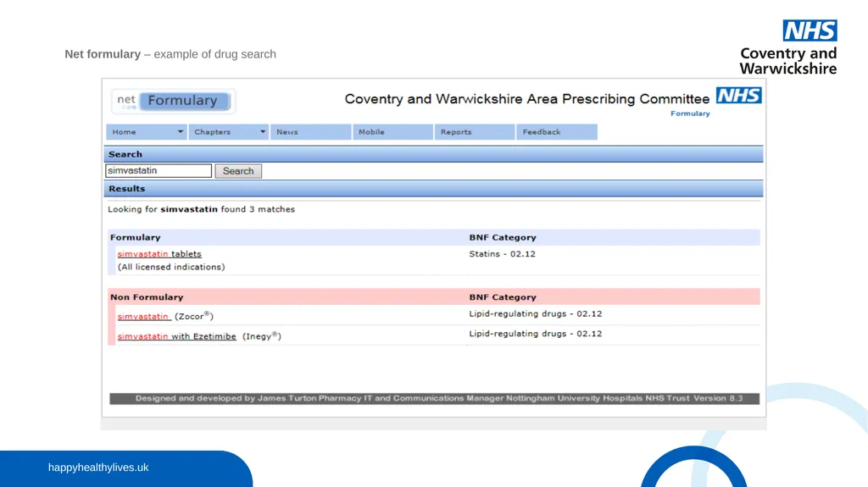Click the Search section header
Screen dimensions: 868x487
[433, 154]
